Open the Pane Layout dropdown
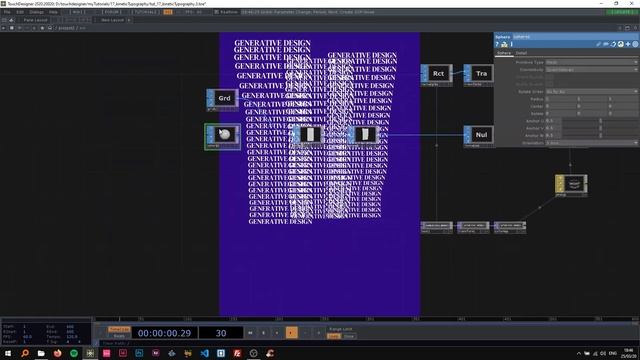This screenshot has height=360, width=640. coord(35,20)
